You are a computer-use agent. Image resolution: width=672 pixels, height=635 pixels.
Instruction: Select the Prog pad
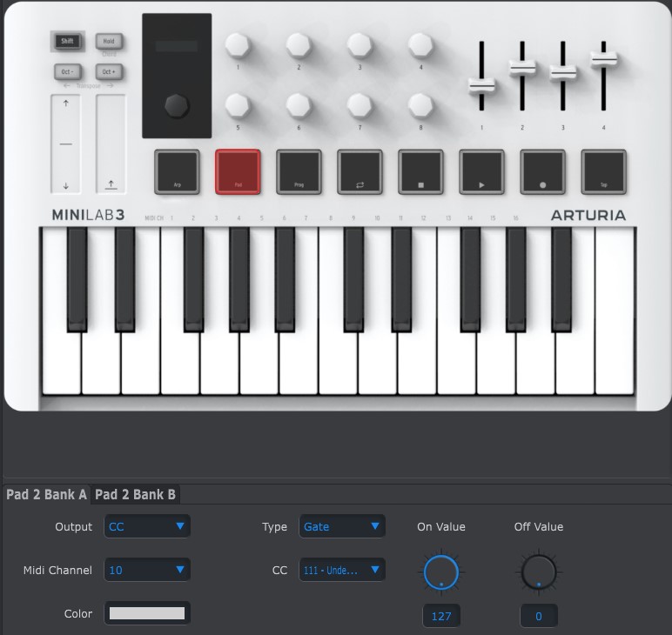pos(299,171)
